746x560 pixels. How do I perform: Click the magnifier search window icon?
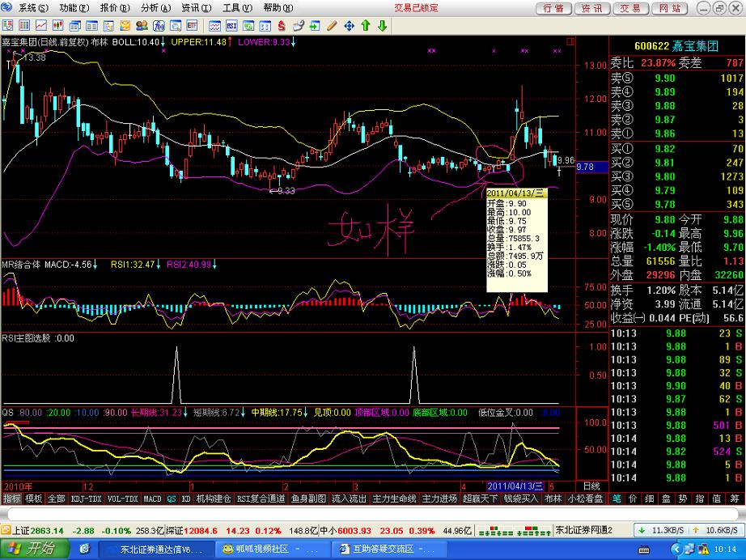click(x=176, y=26)
